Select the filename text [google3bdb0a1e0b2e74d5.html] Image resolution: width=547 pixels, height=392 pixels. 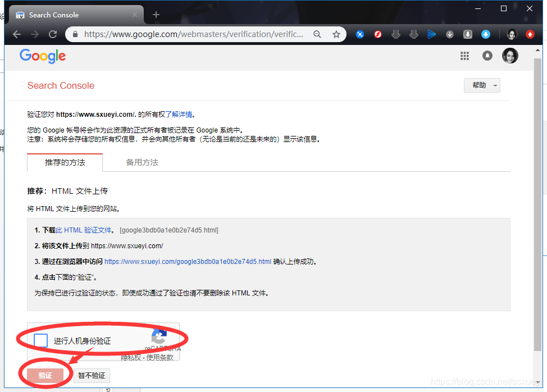coord(169,230)
